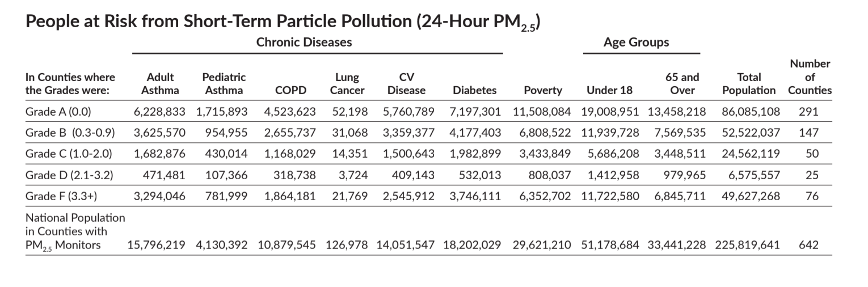The height and width of the screenshot is (287, 868).
Task: Select the CV Disease column header
Action: [x=406, y=83]
